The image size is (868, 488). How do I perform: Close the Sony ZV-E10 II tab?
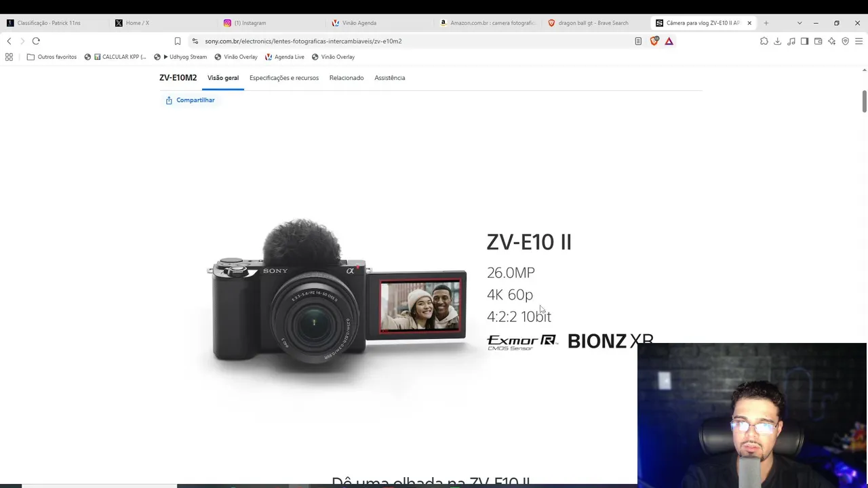click(x=749, y=23)
